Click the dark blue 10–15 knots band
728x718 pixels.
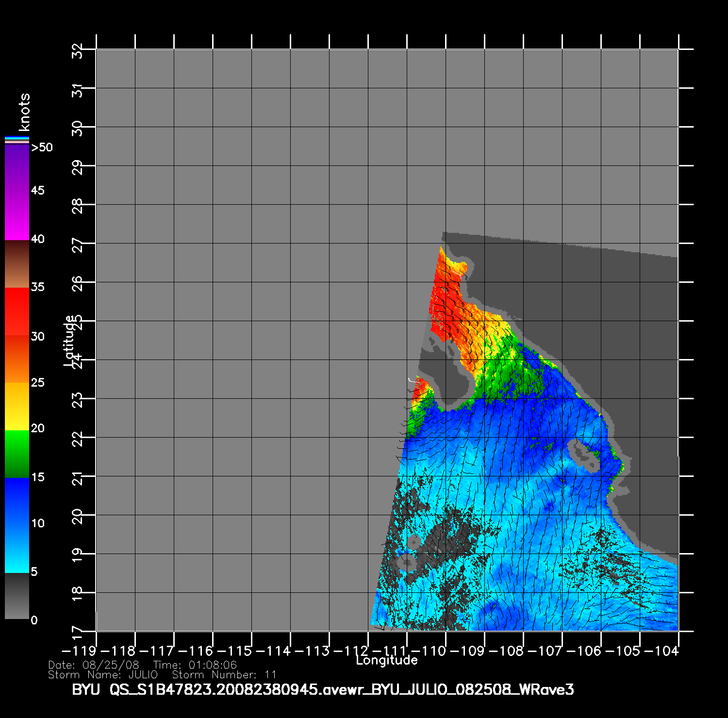pos(17,501)
